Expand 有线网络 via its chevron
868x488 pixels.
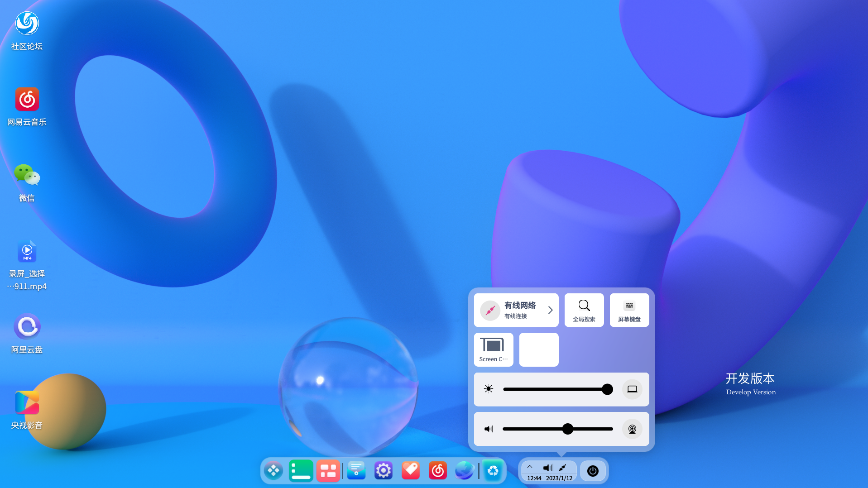pos(551,310)
